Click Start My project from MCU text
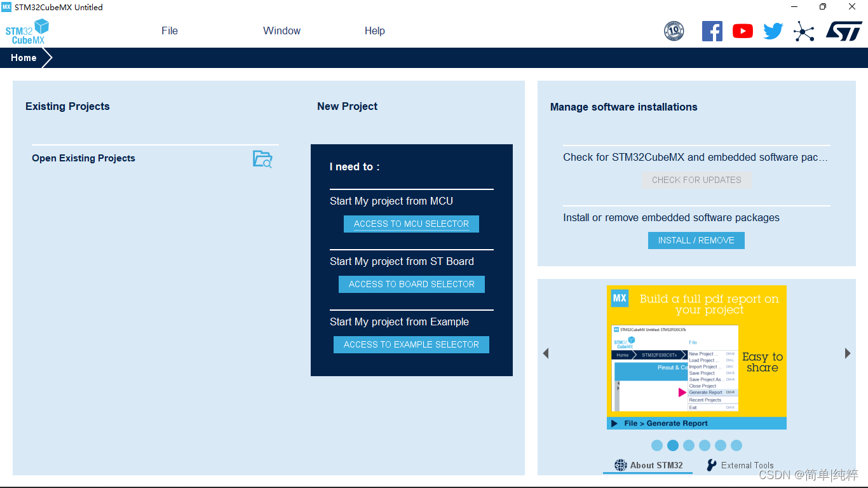This screenshot has height=488, width=868. (391, 201)
